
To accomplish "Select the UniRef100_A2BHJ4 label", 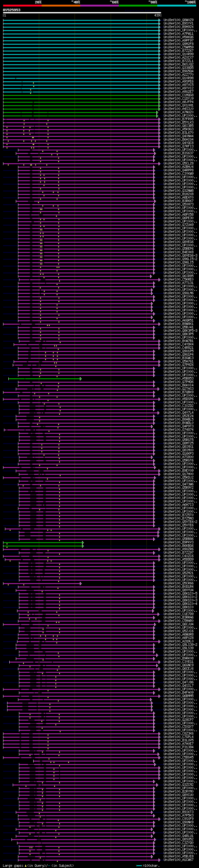I will click(179, 167).
